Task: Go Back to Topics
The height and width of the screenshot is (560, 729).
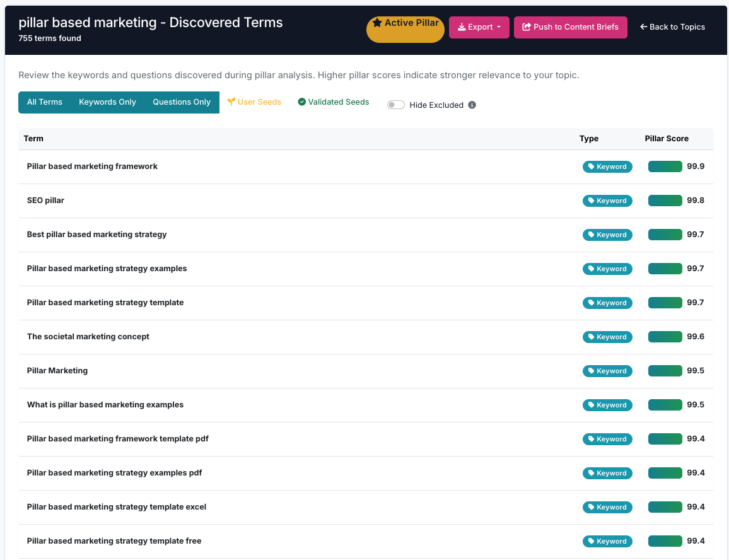Action: (x=672, y=27)
